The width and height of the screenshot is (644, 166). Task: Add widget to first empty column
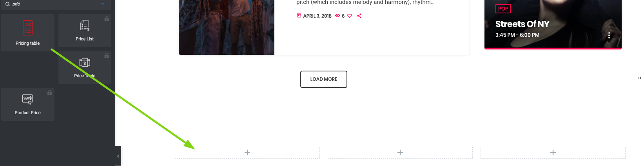pos(247,153)
